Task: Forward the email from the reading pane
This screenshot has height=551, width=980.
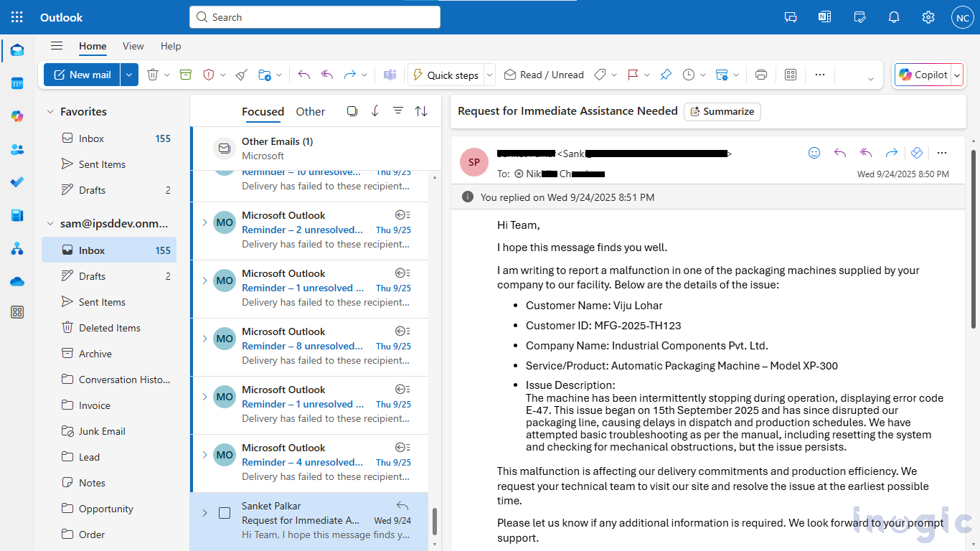Action: coord(892,153)
